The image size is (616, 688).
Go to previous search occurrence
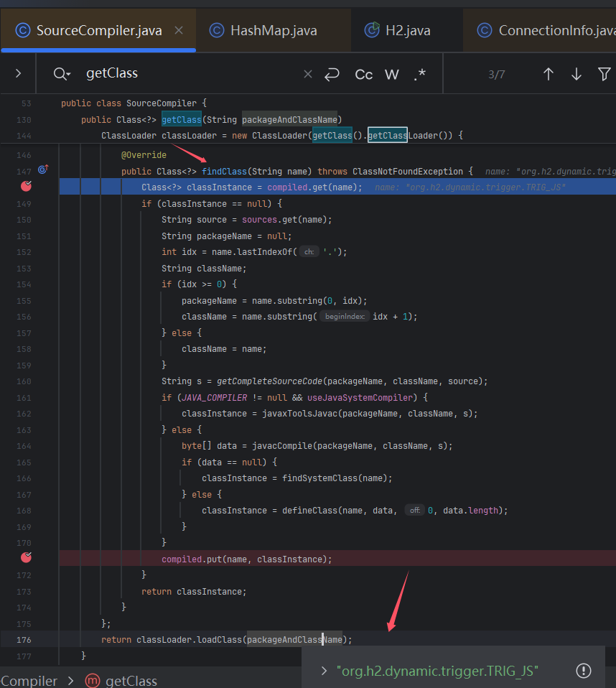(x=549, y=74)
